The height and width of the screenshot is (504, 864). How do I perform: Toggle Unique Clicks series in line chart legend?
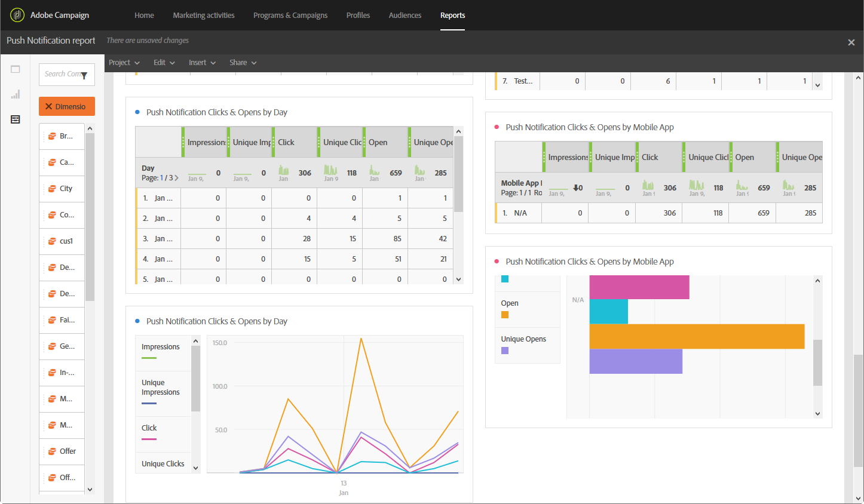tap(163, 464)
